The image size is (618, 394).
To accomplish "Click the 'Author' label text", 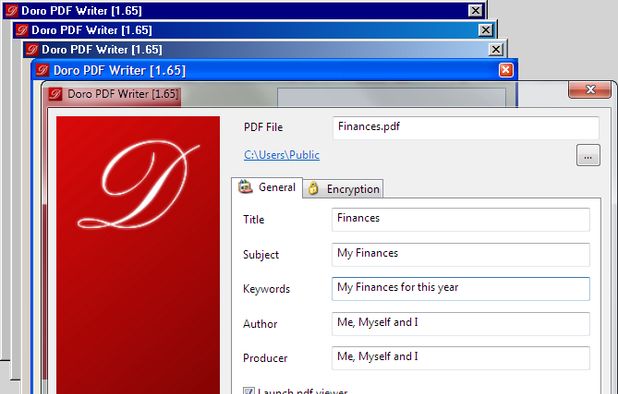I will click(x=260, y=324).
